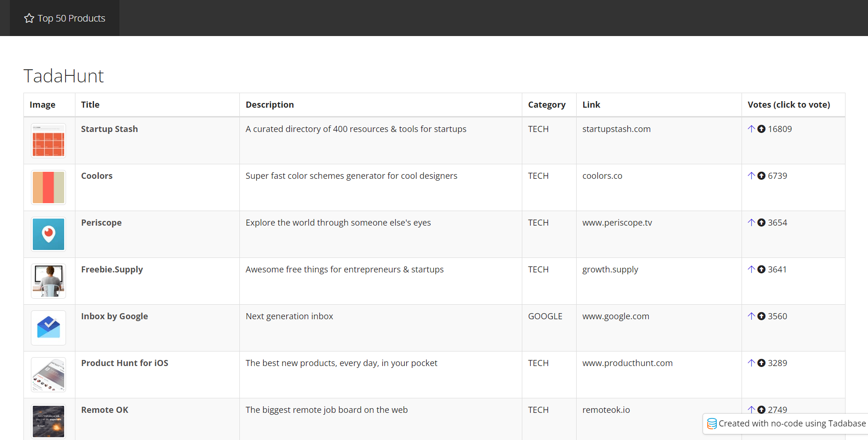Click the coolors.co link
The height and width of the screenshot is (440, 868).
(602, 176)
